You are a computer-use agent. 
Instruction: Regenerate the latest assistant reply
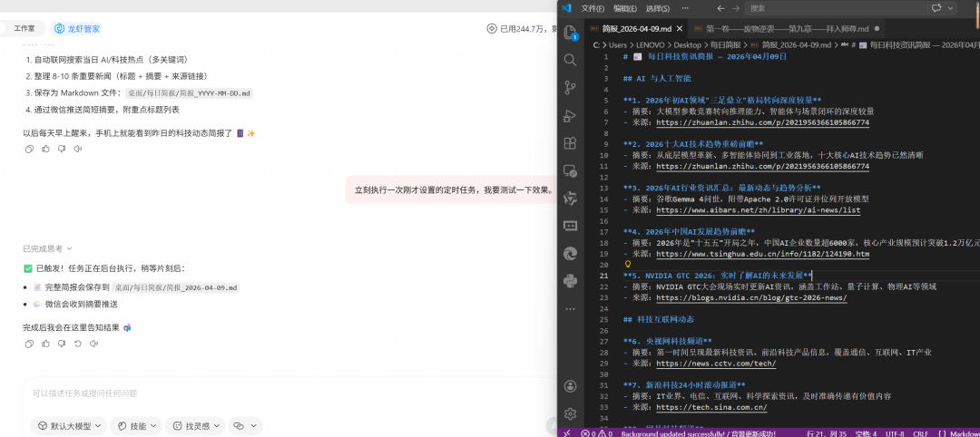pos(77,344)
